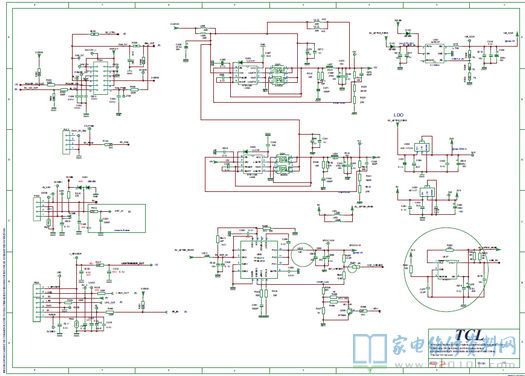
Task: Click the IC in the top-right regulator circuit
Action: (435, 52)
